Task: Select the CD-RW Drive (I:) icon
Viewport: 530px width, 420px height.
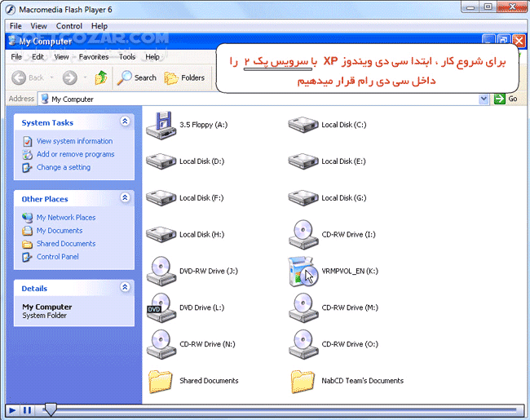Action: [x=303, y=234]
